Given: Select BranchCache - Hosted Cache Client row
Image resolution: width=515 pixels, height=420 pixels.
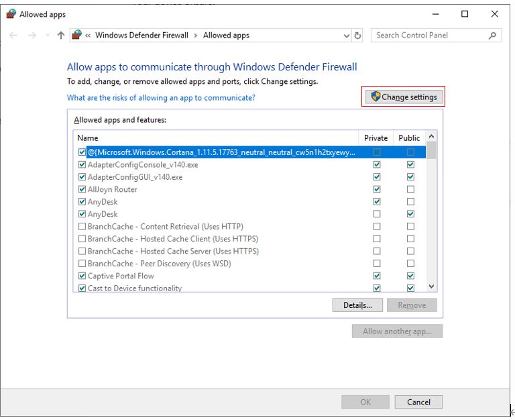Looking at the screenshot, I should tap(249, 239).
